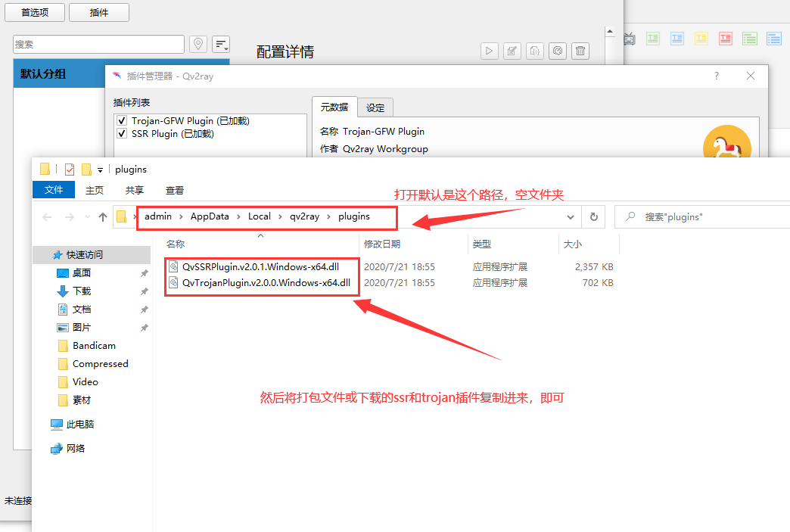Select QvTrojanPlugin.v2.0.0.Windows-x64.dll file
This screenshot has height=532, width=790.
coord(266,282)
